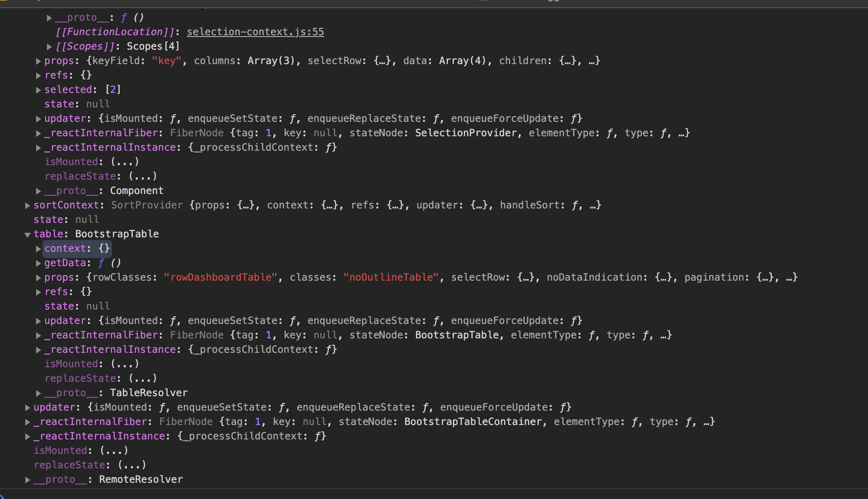
Task: Expand the __proto__: RemoteResolver entry
Action: click(28, 479)
